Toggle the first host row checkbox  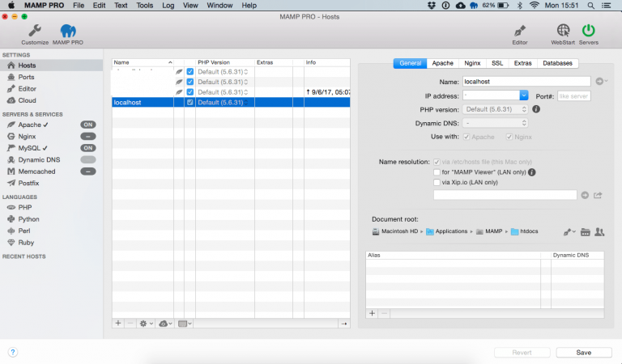click(190, 72)
